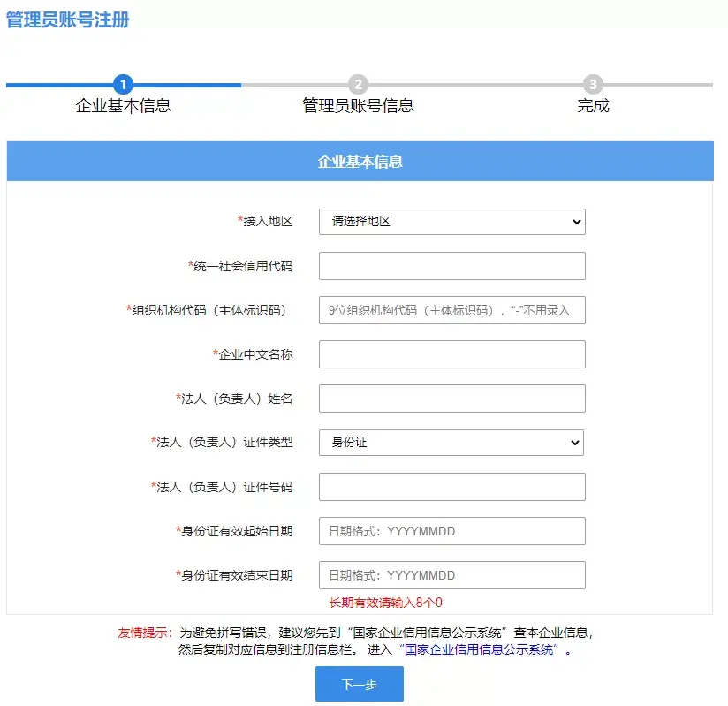Click the 法人（负责人）证件号码 input field
Viewport: 728px width, 706px height.
(x=451, y=486)
